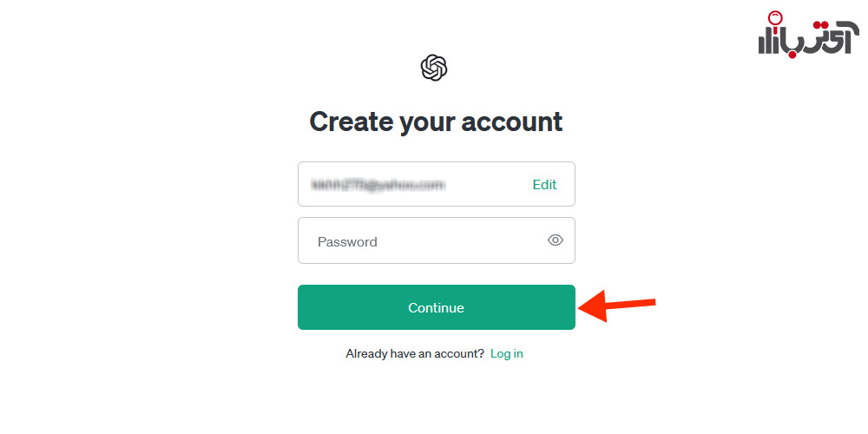Select the email field box

pos(437,184)
